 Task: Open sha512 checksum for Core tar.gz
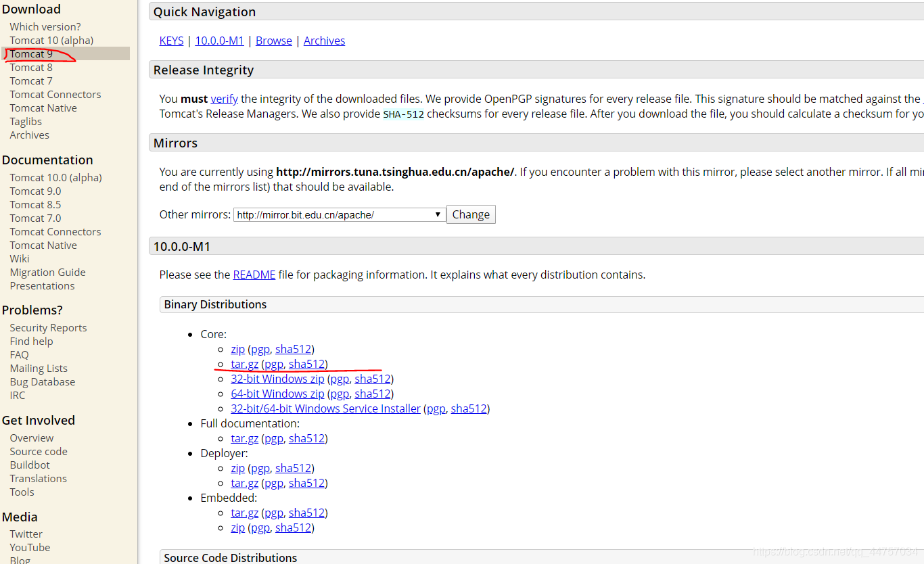tap(306, 364)
